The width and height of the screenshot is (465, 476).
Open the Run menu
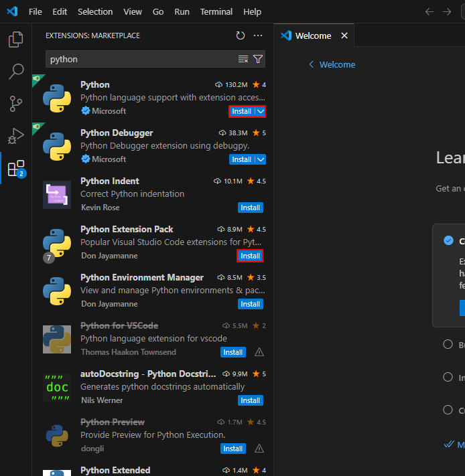(x=182, y=12)
